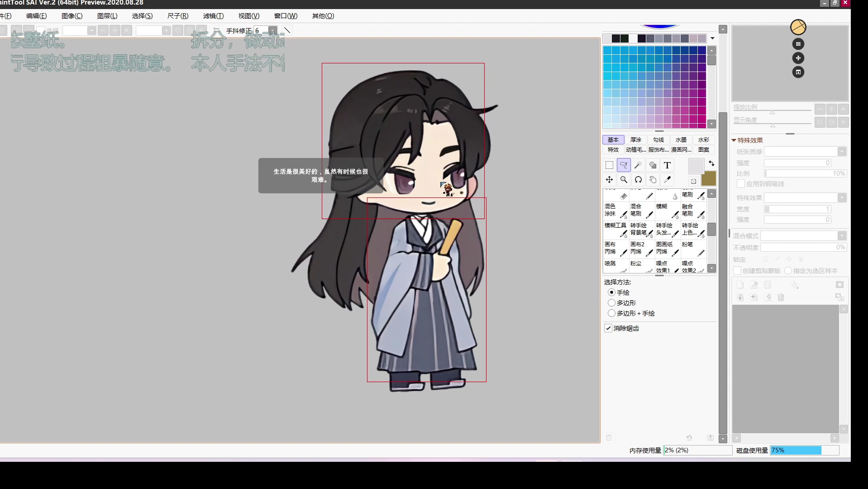Pick the 融合笔刷 brush

point(693,211)
